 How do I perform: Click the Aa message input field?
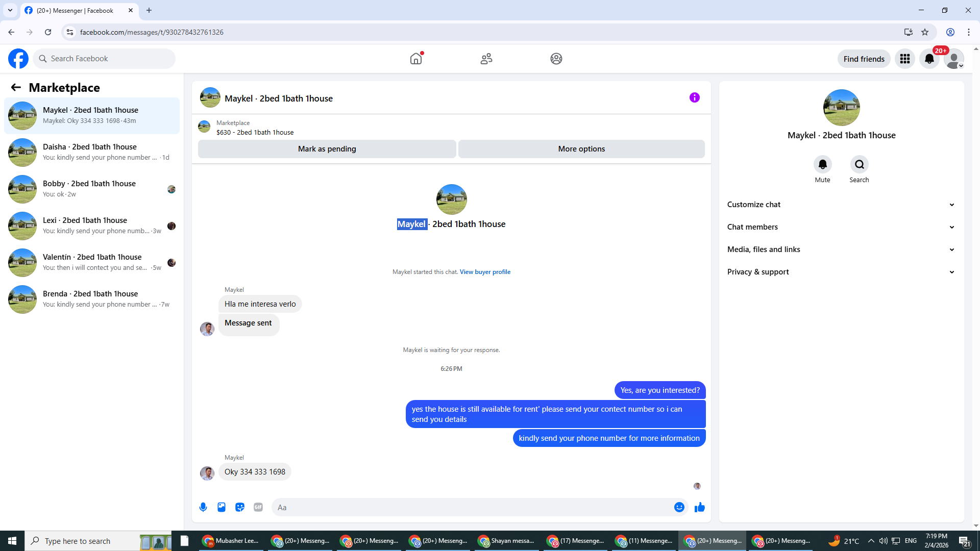(470, 507)
